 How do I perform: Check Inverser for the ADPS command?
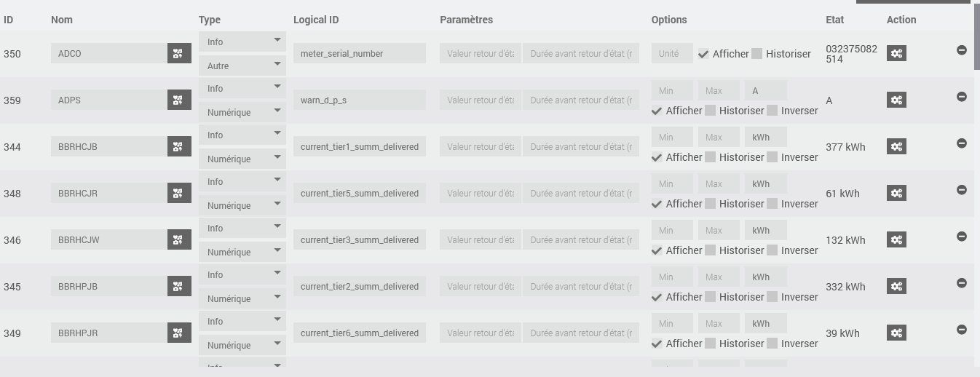(x=772, y=111)
